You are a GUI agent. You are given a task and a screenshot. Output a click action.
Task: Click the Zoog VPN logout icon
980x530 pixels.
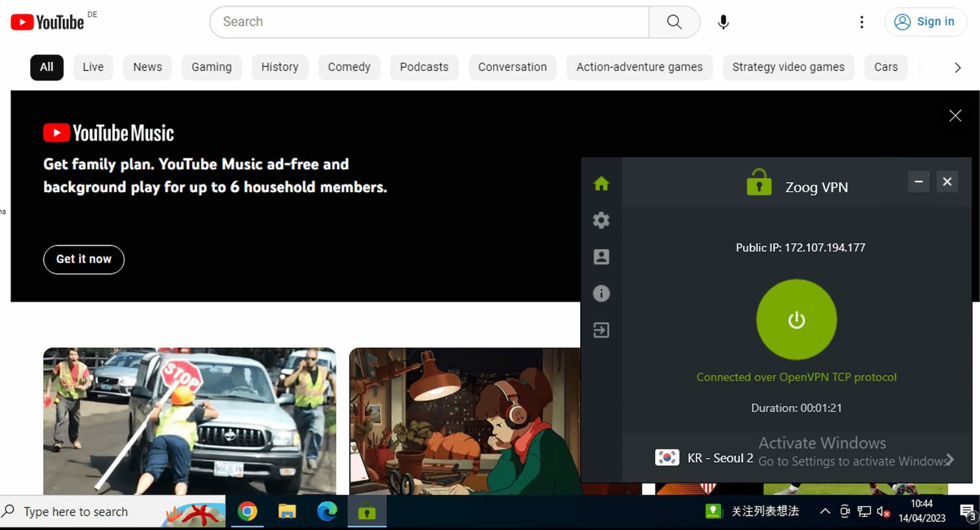(x=601, y=330)
